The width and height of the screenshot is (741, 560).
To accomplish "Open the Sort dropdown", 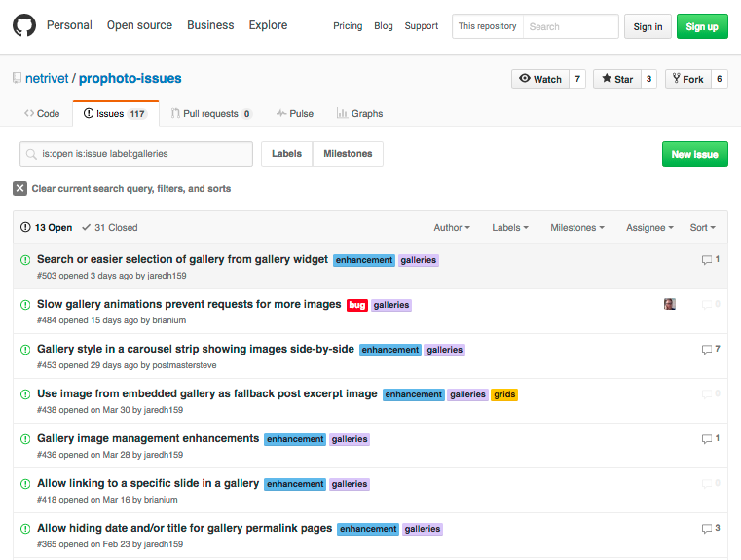I will (702, 227).
